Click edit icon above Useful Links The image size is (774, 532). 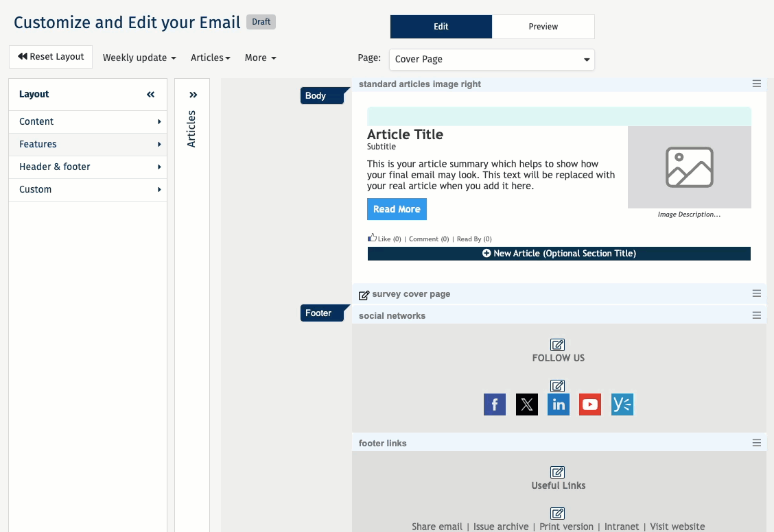[x=558, y=472]
